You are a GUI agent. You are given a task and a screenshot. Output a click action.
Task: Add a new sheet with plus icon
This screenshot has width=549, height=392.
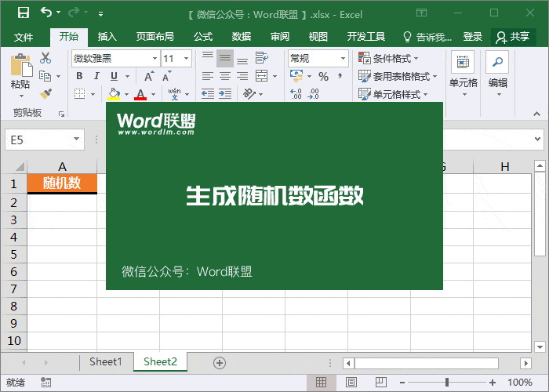(x=220, y=362)
